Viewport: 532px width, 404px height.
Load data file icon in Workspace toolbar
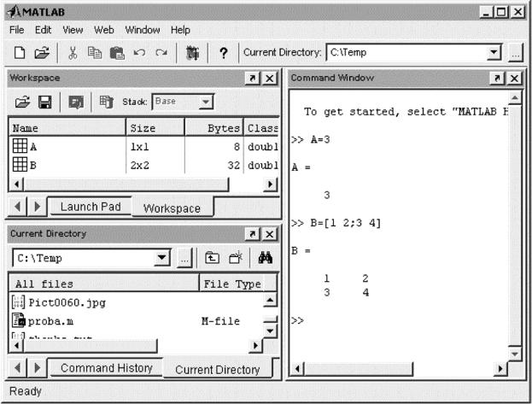22,102
